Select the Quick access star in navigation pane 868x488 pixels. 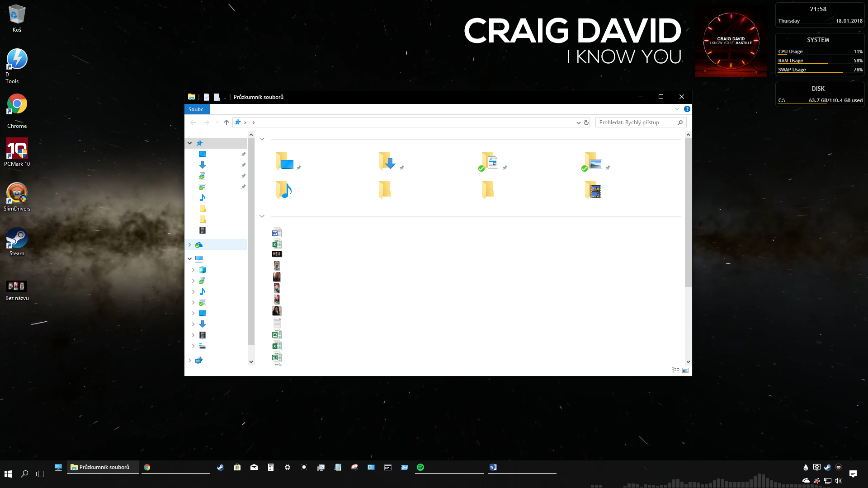coord(199,143)
